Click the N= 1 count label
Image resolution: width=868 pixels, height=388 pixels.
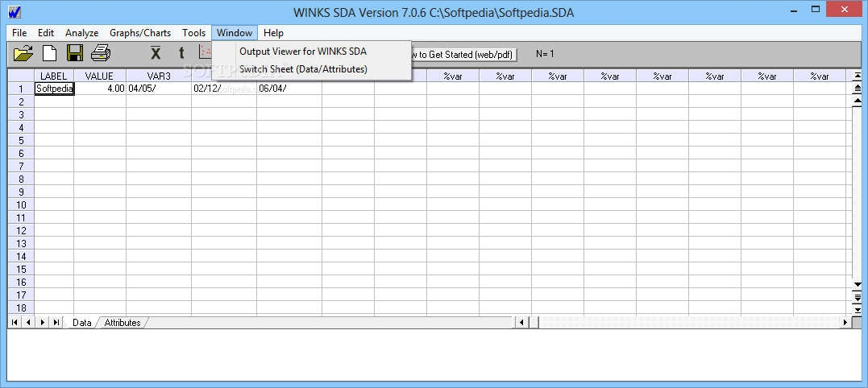point(545,54)
